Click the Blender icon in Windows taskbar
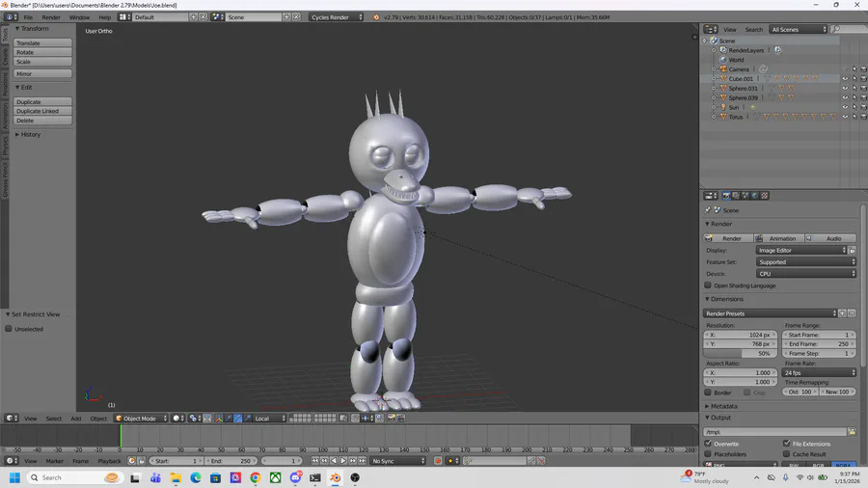This screenshot has height=488, width=868. [x=335, y=477]
